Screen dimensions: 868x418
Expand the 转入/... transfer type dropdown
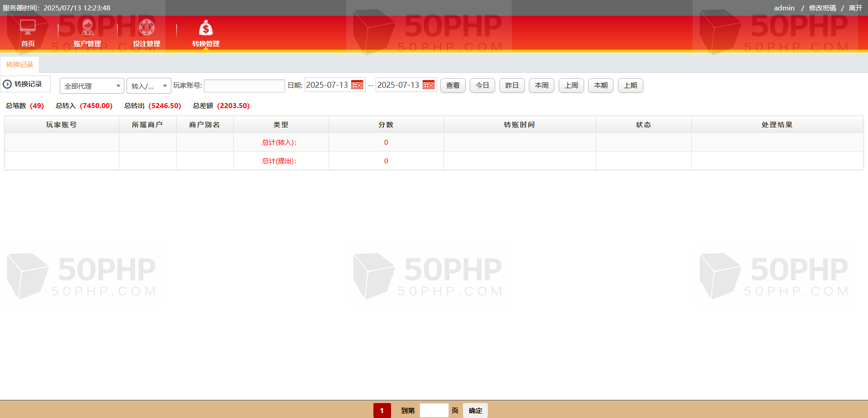tap(149, 86)
